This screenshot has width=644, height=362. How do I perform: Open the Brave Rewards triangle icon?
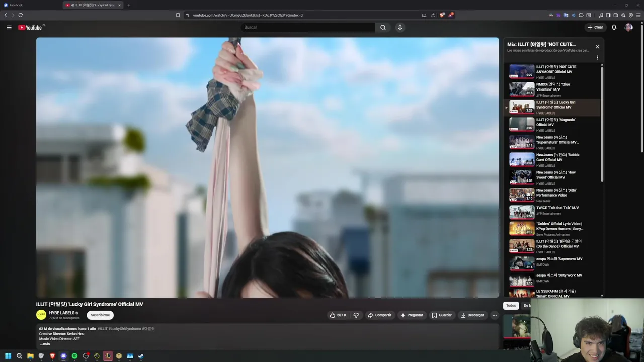pos(451,15)
